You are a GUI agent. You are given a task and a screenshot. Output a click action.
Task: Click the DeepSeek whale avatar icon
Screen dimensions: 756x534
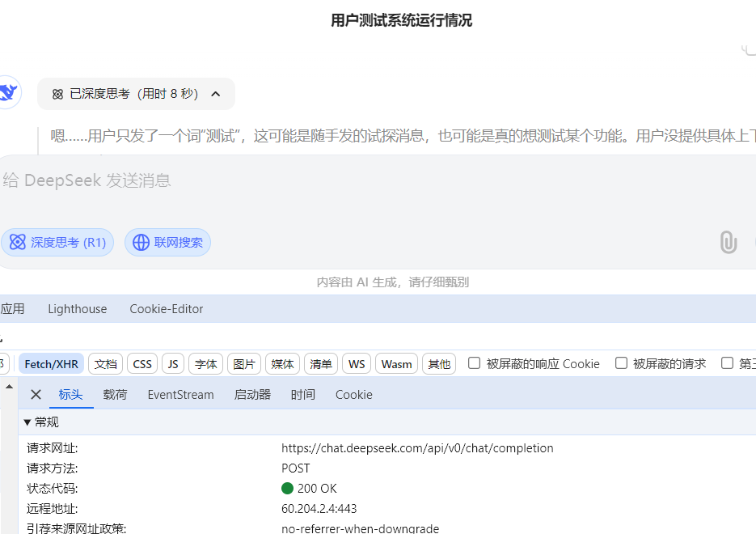click(x=9, y=91)
